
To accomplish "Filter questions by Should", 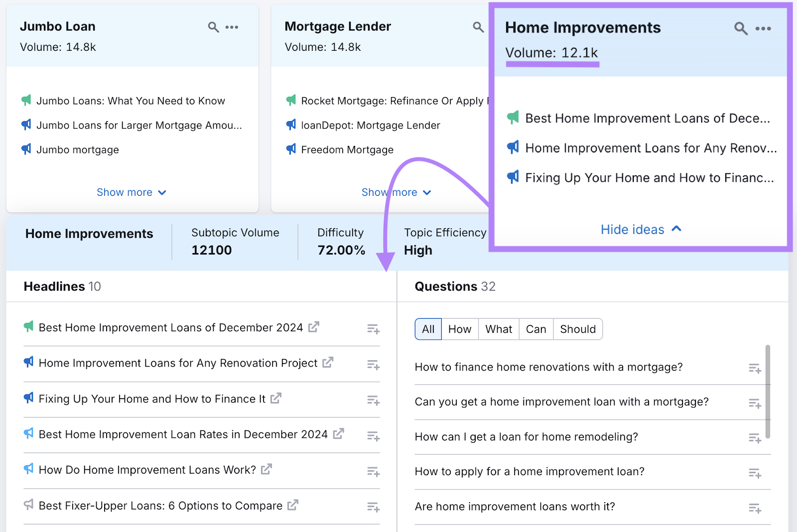I will pyautogui.click(x=578, y=329).
